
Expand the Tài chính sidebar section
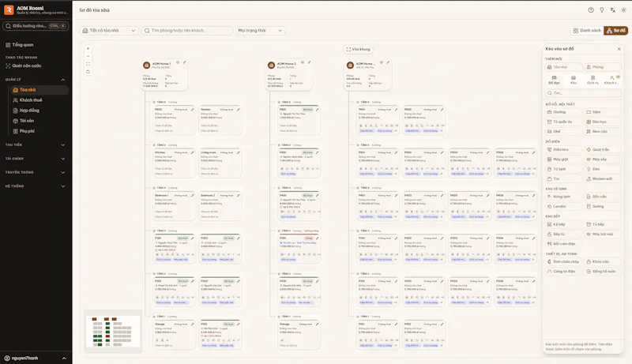[x=36, y=159]
